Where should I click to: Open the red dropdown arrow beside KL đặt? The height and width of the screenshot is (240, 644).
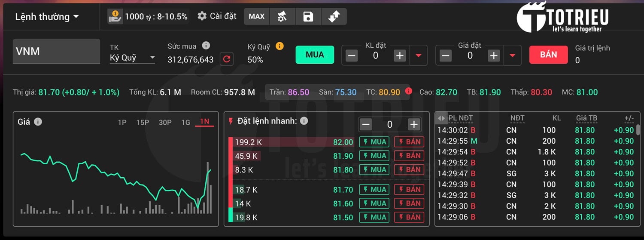click(419, 55)
